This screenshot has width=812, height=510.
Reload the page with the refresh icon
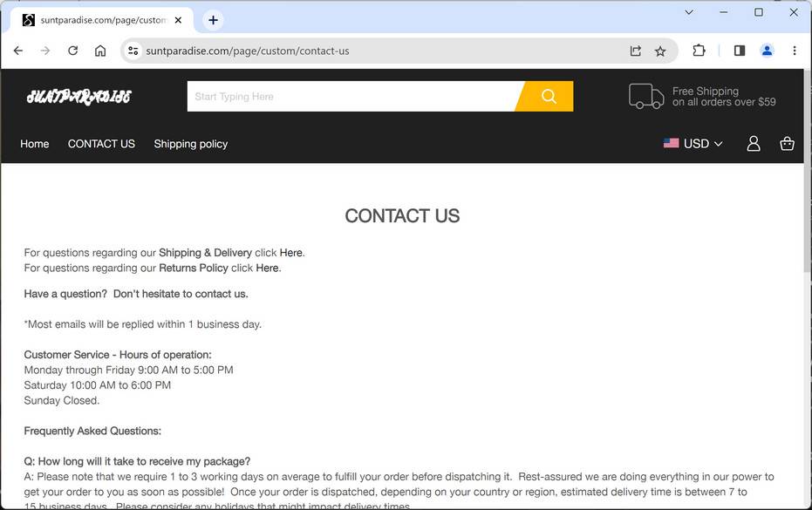point(73,51)
